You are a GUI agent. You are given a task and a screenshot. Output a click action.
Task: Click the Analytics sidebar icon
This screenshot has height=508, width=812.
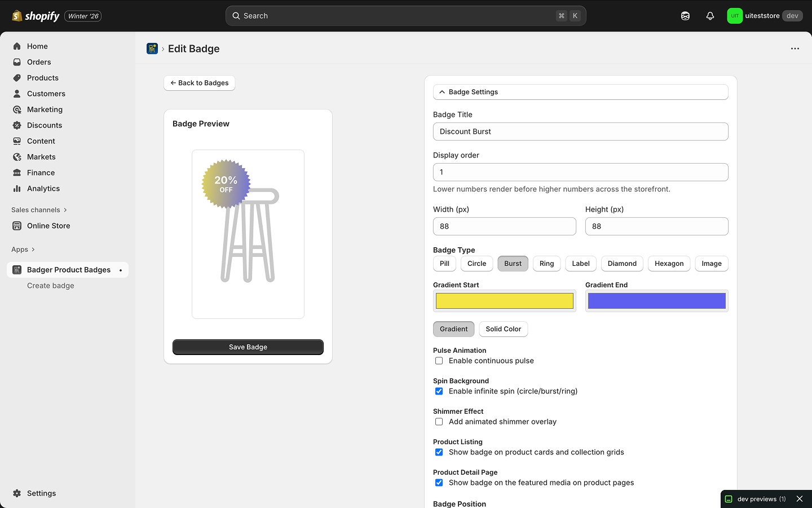[x=17, y=189]
